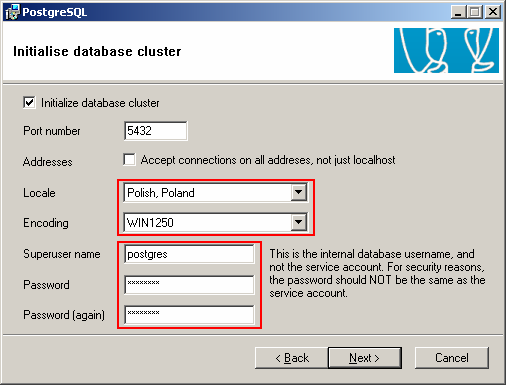Image resolution: width=506 pixels, height=385 pixels.
Task: Select the Polish, Poland locale field
Action: tap(215, 192)
